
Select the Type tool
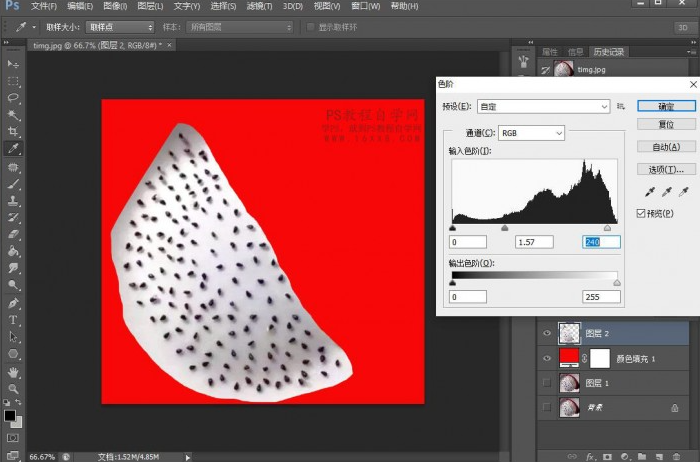(13, 320)
